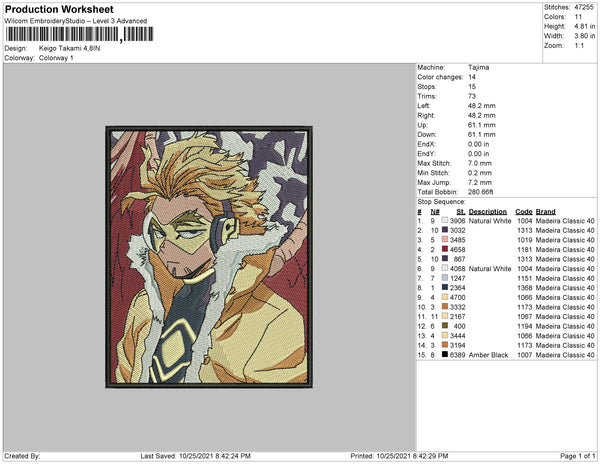
Task: Click 'Amber Black' description in stop 15
Action: click(488, 355)
